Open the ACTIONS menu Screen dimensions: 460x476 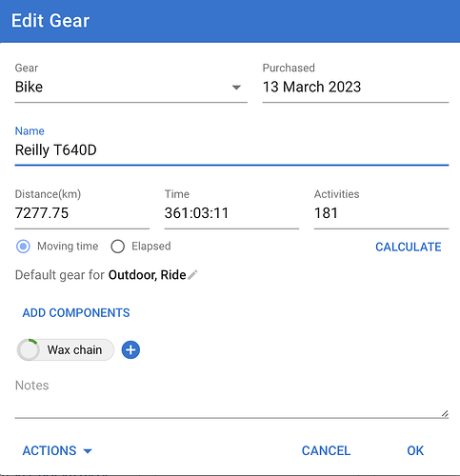click(x=57, y=450)
